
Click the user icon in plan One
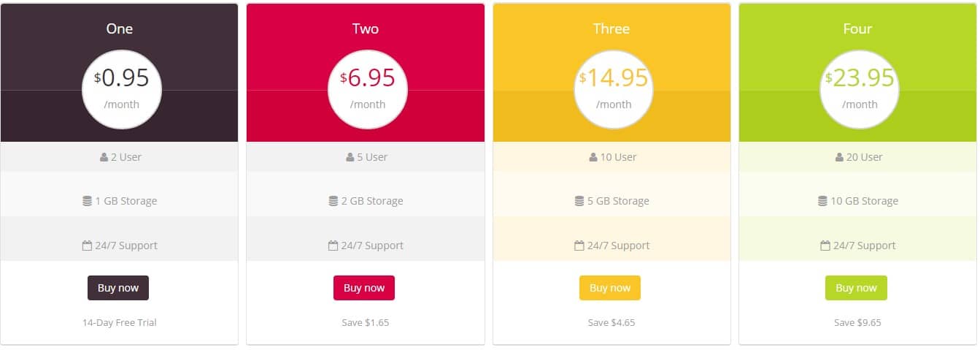point(104,157)
